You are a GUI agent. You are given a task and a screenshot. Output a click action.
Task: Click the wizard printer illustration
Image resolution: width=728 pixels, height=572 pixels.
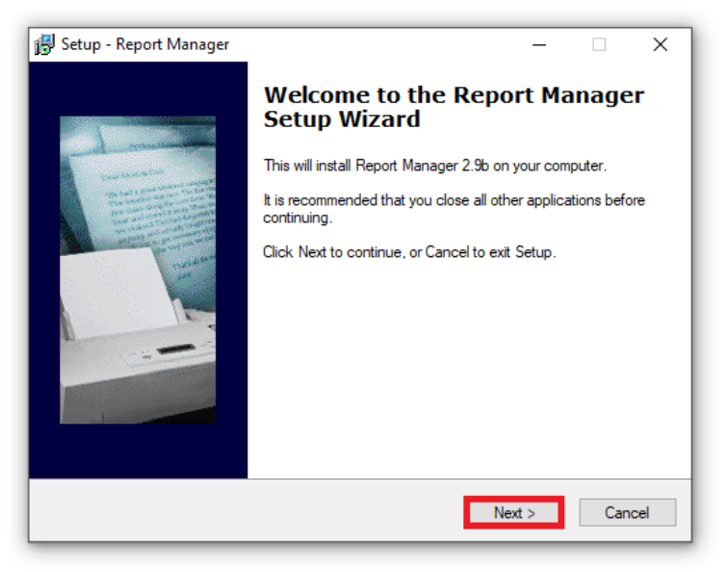(x=138, y=270)
